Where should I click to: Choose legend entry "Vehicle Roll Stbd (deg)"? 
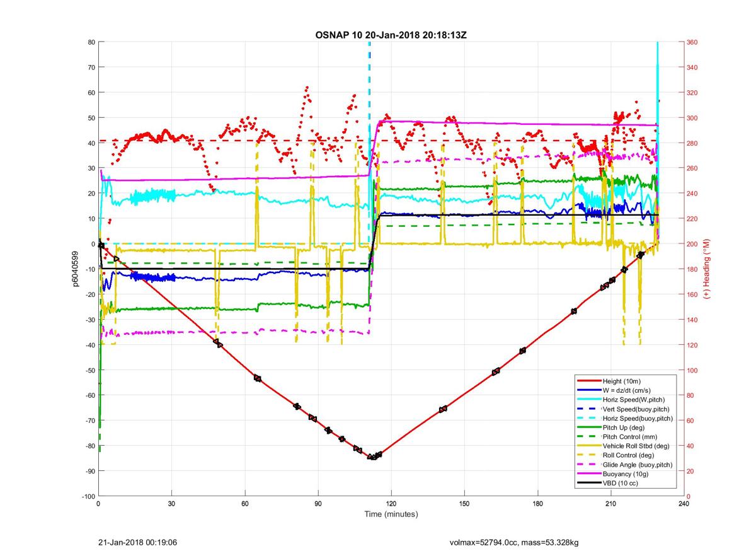(636, 446)
